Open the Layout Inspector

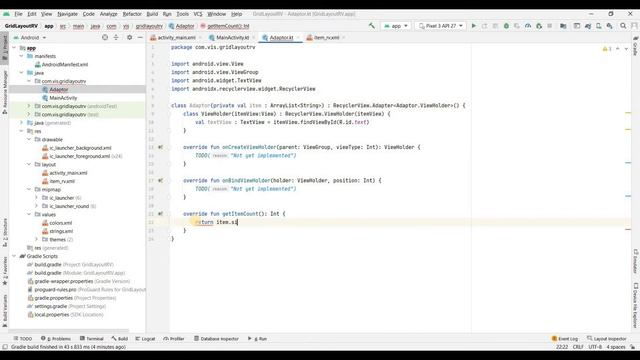pyautogui.click(x=607, y=339)
